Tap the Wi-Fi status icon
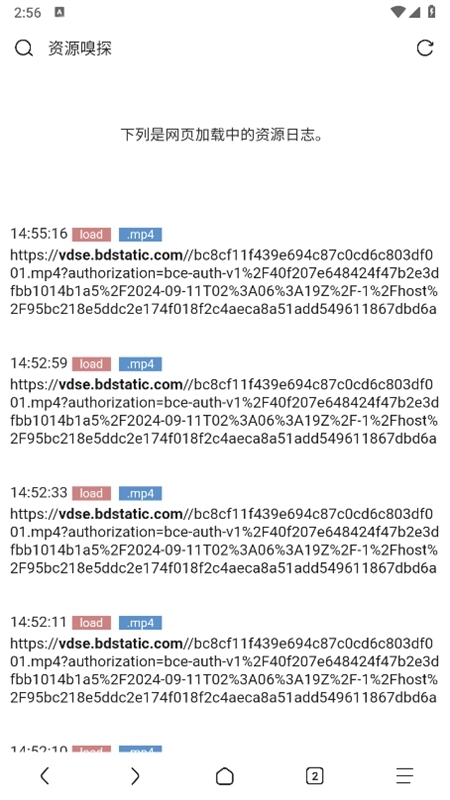 tap(397, 12)
